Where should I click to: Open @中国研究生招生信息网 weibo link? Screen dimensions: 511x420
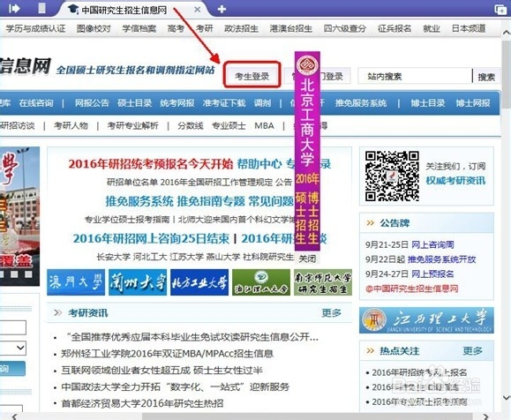tap(412, 289)
